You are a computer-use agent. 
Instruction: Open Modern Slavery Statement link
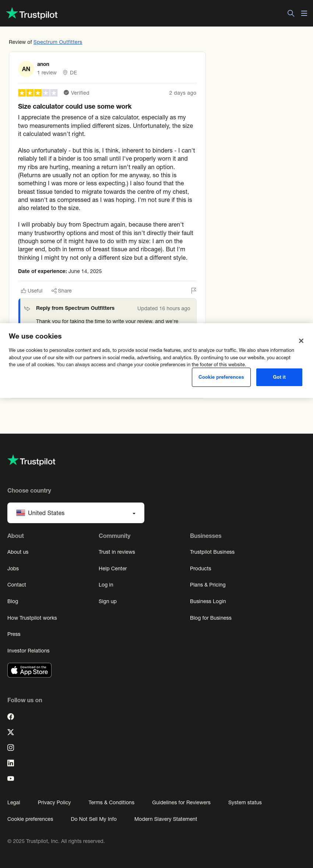166,819
